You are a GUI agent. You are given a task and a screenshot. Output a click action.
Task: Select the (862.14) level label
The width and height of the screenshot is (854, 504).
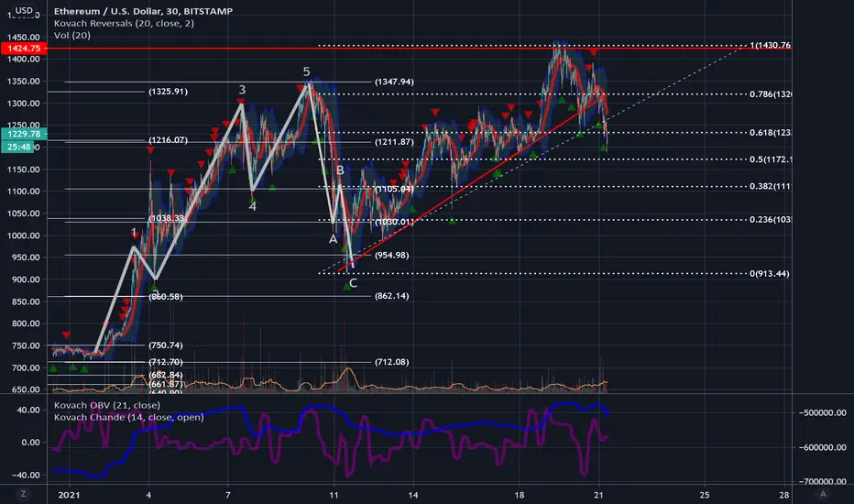[391, 296]
